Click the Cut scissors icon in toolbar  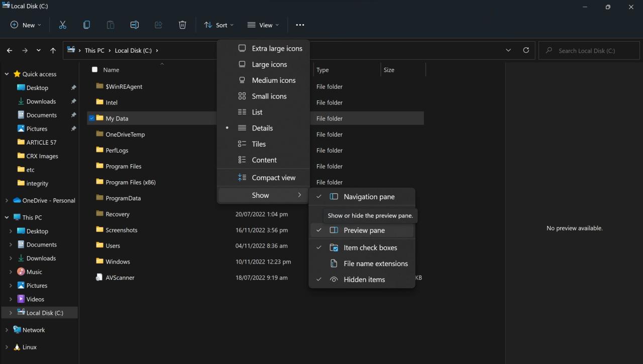click(x=62, y=25)
